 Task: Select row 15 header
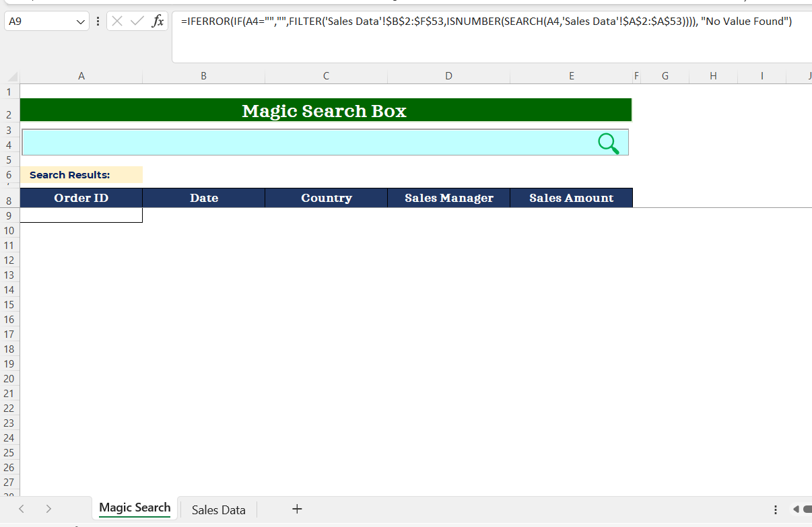pyautogui.click(x=9, y=305)
